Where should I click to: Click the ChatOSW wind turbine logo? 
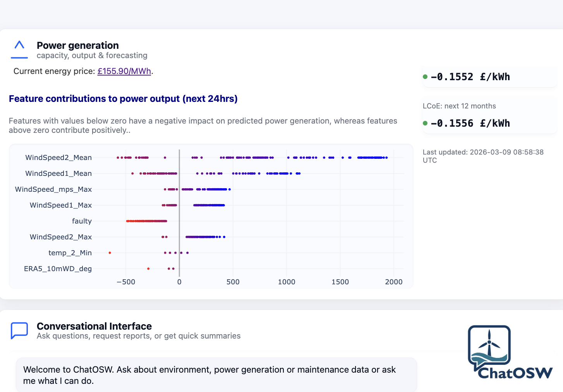[489, 347]
